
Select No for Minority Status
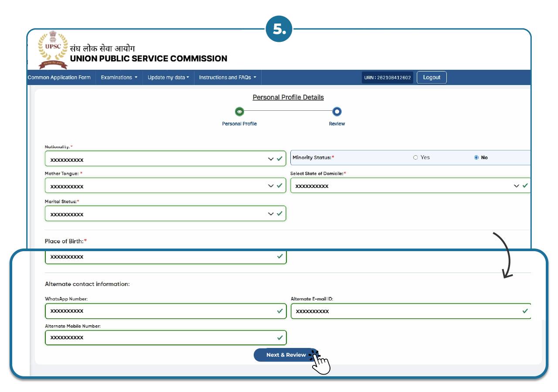point(476,157)
